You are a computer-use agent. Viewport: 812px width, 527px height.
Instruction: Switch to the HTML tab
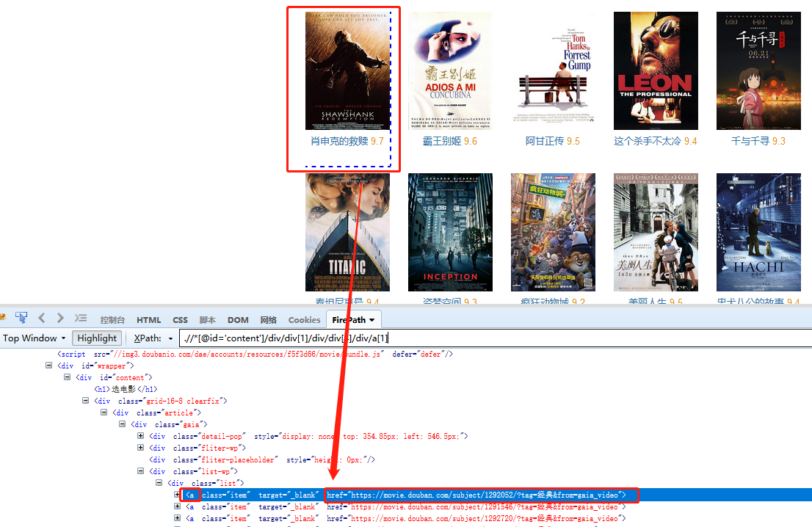pos(148,320)
